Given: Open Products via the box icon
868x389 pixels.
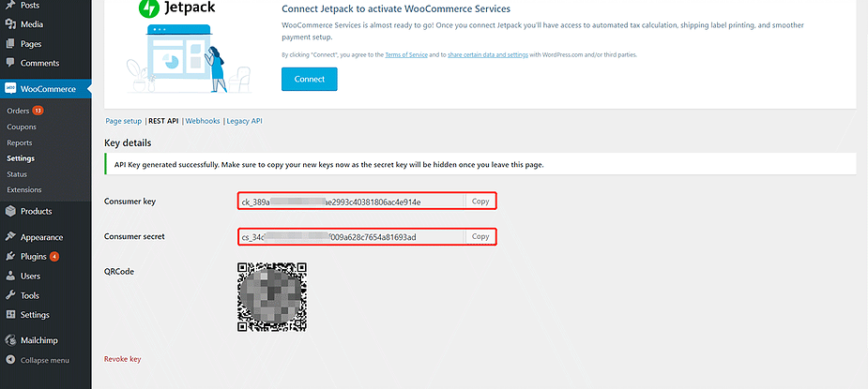Looking at the screenshot, I should pyautogui.click(x=10, y=211).
